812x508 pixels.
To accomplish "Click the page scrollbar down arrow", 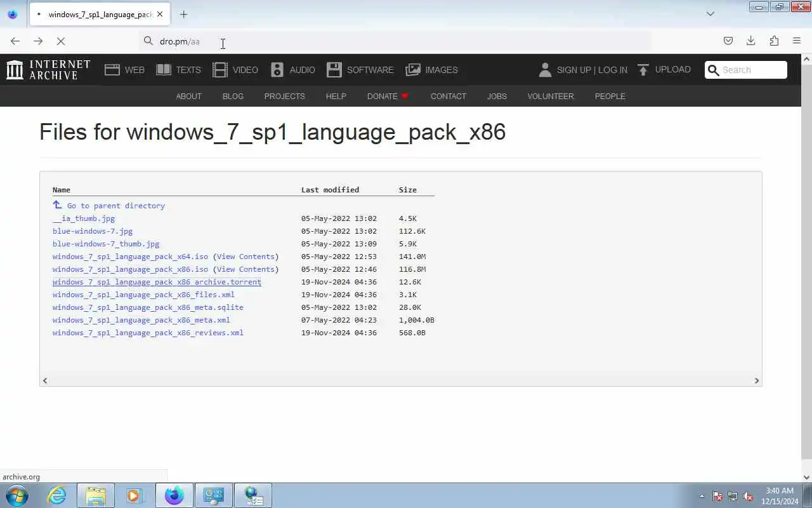I will coord(806,477).
